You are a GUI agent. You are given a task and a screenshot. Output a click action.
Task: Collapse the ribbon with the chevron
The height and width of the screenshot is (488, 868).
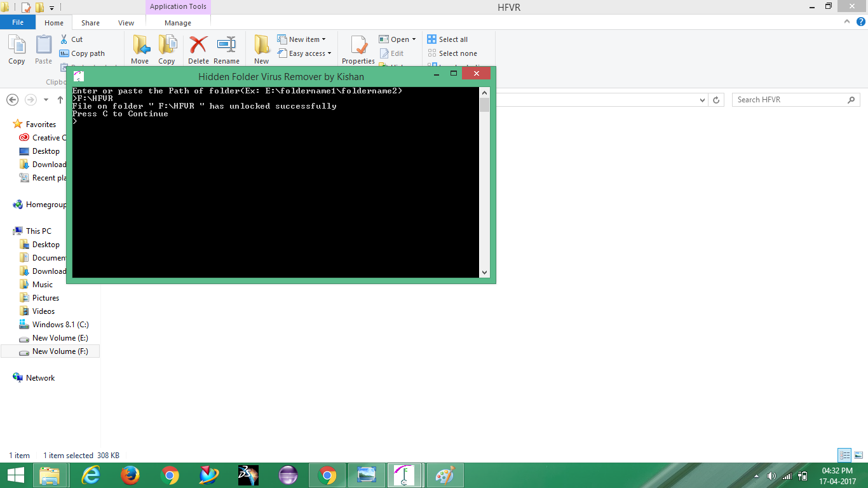pos(846,22)
